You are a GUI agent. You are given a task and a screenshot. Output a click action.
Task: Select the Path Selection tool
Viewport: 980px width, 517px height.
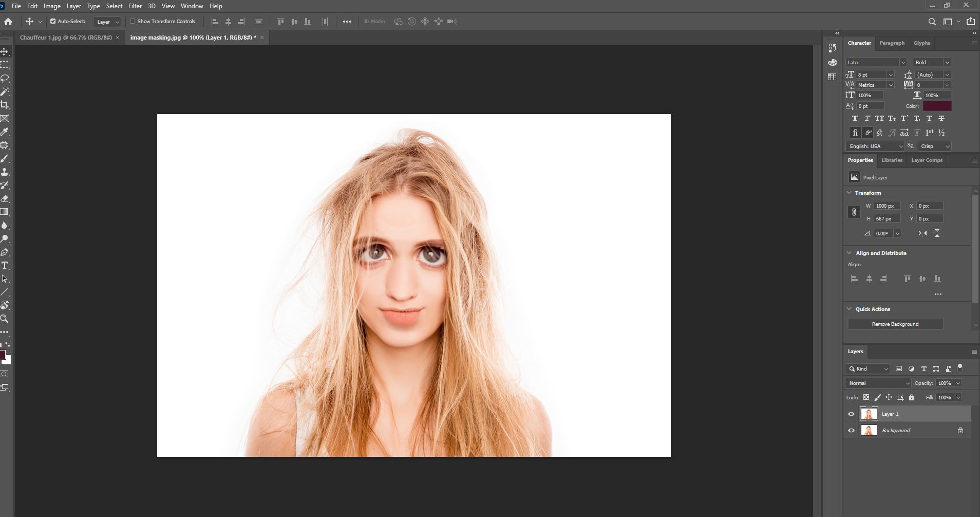(x=5, y=279)
